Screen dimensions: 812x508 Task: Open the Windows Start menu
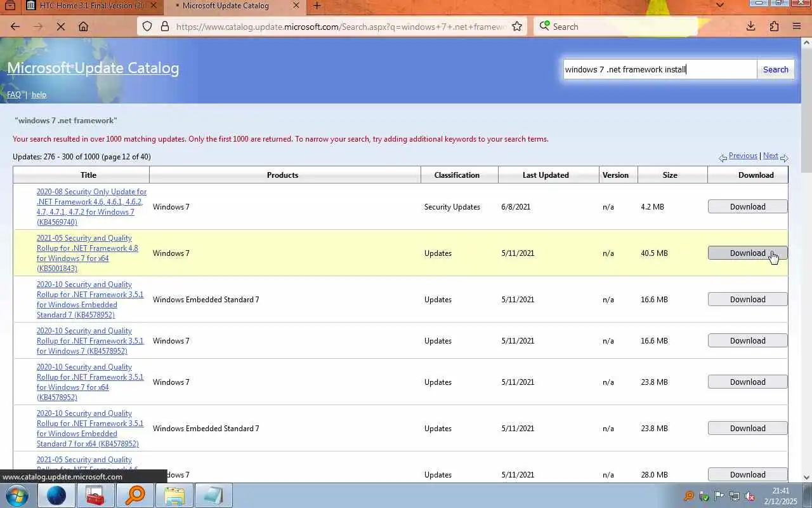click(x=16, y=495)
